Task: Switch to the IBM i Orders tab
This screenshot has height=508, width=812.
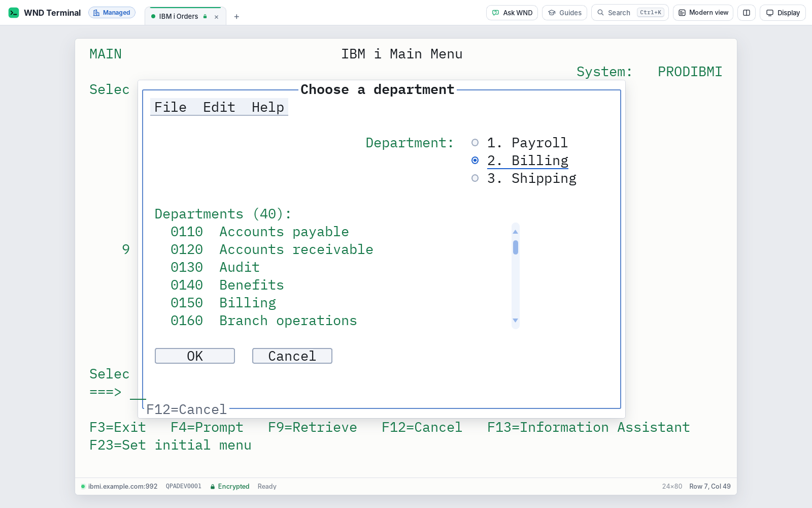Action: pos(179,16)
